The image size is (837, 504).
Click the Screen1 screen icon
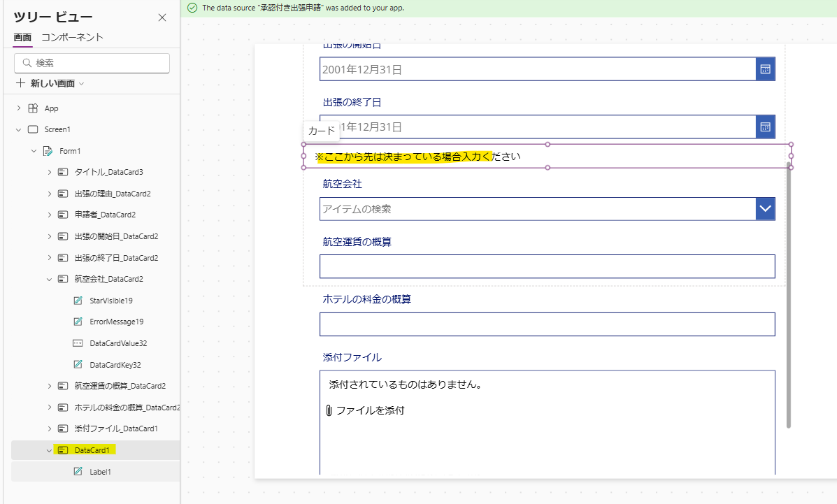tap(33, 130)
